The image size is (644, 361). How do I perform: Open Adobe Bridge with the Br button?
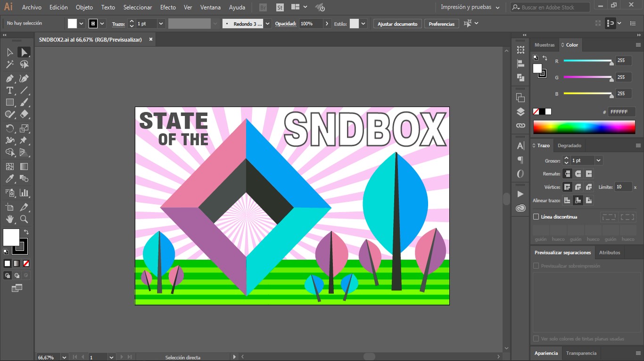pyautogui.click(x=263, y=8)
